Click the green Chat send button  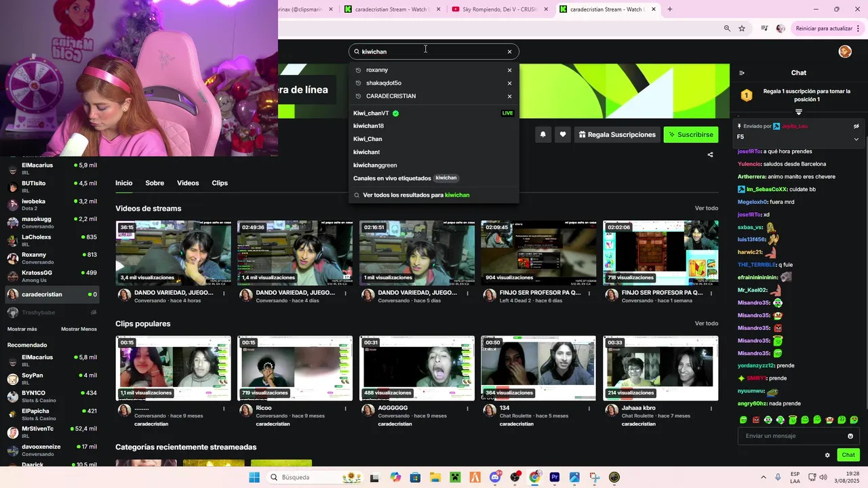[848, 455]
